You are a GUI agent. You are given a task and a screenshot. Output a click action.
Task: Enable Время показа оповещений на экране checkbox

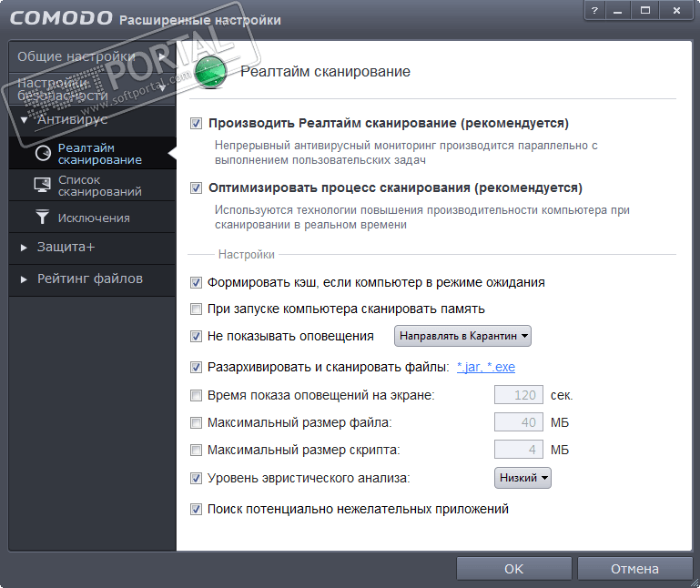(196, 395)
